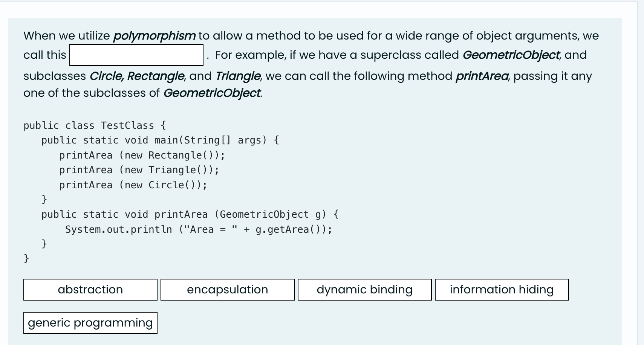Choose the "generic programming" answer tile
The image size is (644, 345).
pos(90,323)
